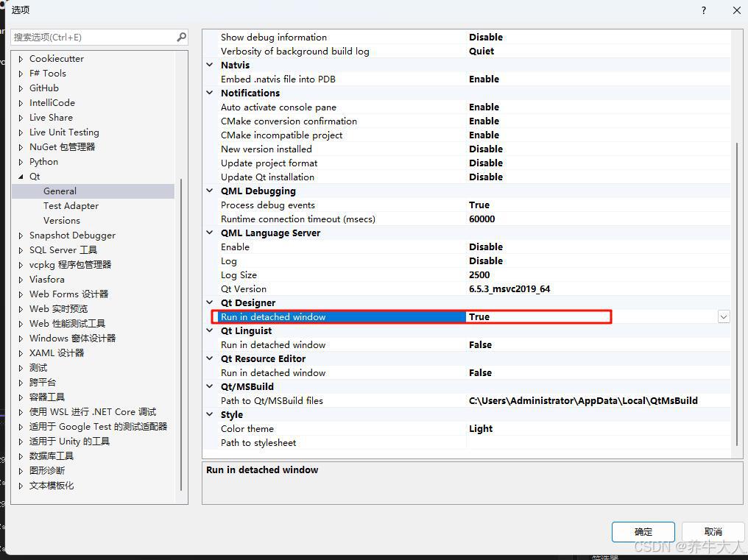The width and height of the screenshot is (748, 560).
Task: Expand the Viasfora node arrow
Action: 21,280
